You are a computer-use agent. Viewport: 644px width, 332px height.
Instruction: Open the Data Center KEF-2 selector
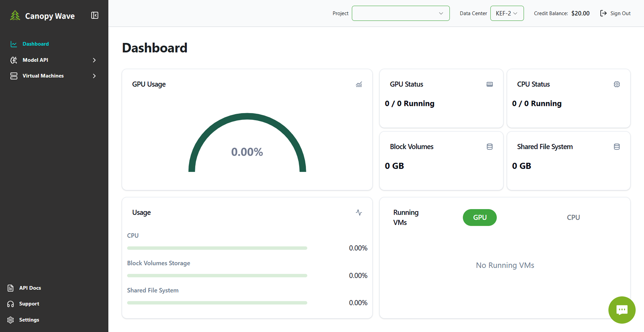[x=506, y=13]
